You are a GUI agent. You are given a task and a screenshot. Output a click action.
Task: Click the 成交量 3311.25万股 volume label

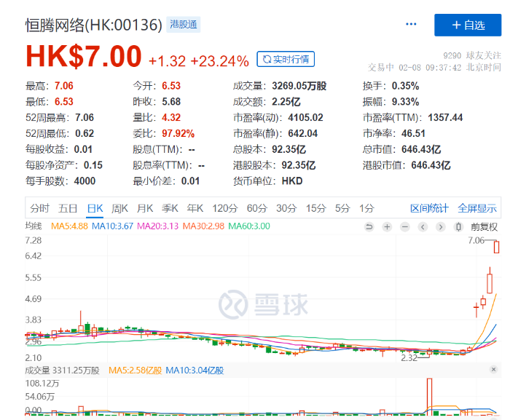click(x=62, y=371)
